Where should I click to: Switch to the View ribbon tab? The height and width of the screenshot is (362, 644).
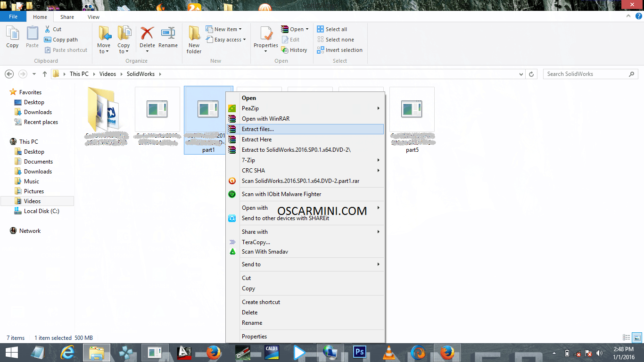click(93, 17)
